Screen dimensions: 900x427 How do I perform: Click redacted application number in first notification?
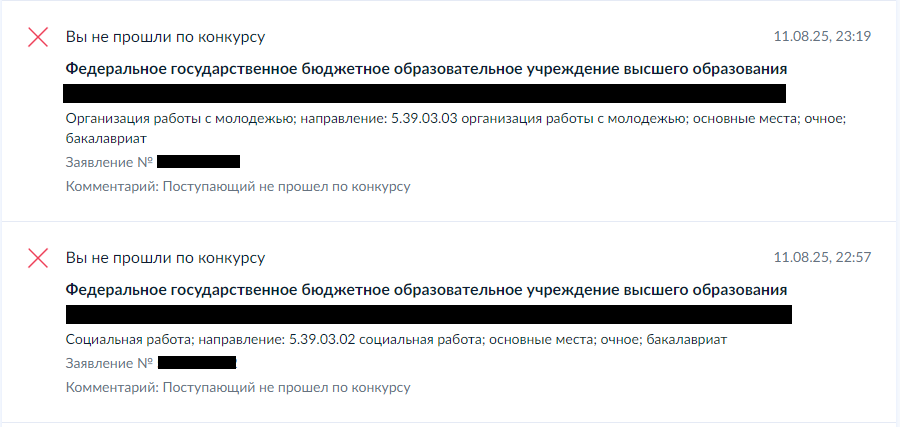(198, 161)
